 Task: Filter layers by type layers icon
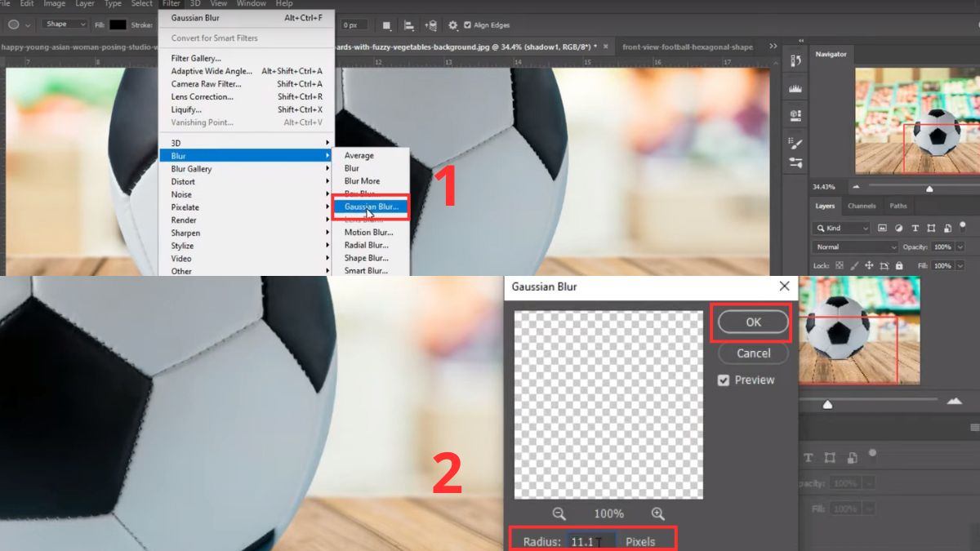[915, 229]
